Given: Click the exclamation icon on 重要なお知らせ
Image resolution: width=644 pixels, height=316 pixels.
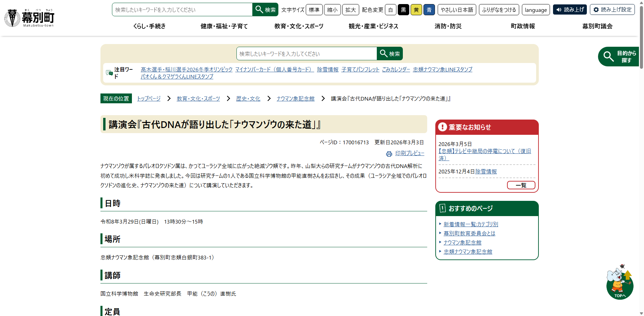Looking at the screenshot, I should (x=442, y=127).
